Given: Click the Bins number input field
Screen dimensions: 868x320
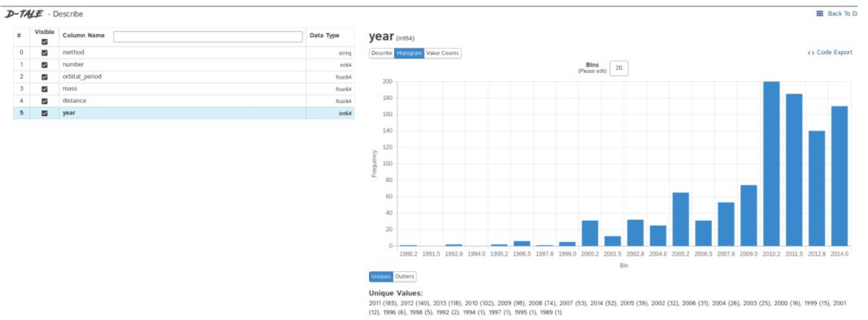Looking at the screenshot, I should [x=618, y=68].
